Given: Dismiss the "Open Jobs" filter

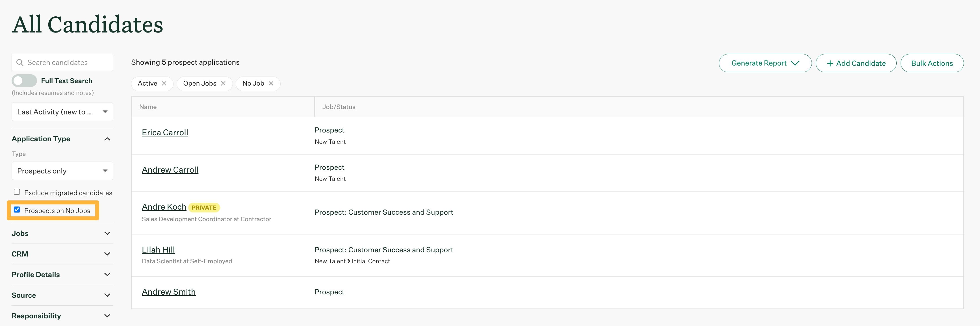Looking at the screenshot, I should [223, 83].
